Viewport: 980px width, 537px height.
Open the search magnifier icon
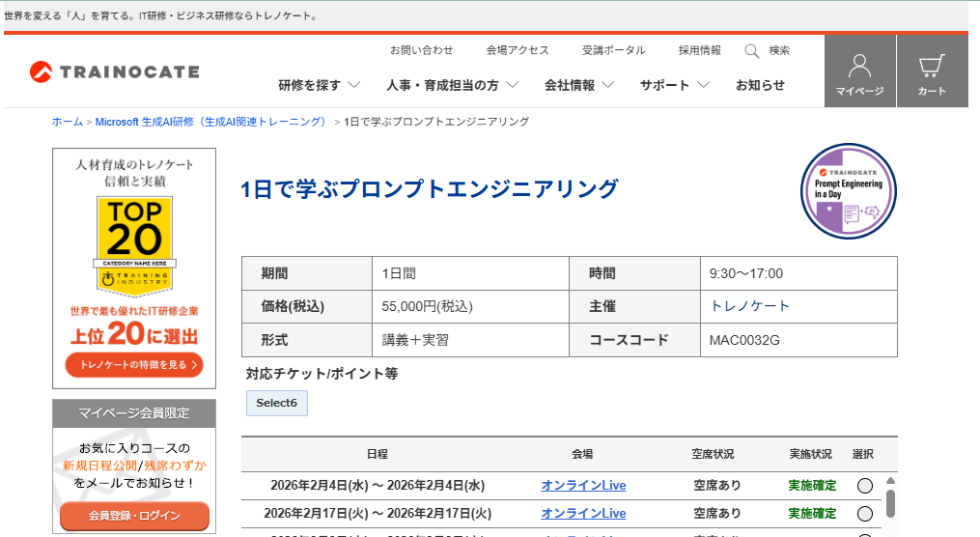point(752,50)
